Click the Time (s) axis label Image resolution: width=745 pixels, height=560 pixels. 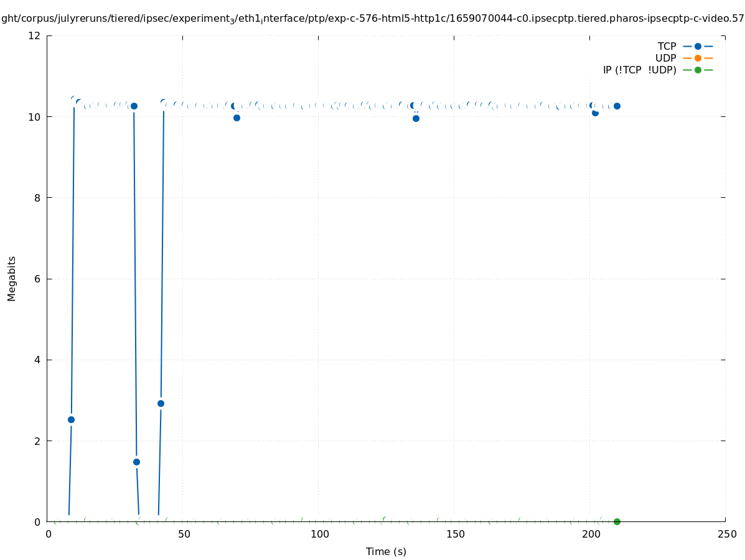[x=386, y=551]
